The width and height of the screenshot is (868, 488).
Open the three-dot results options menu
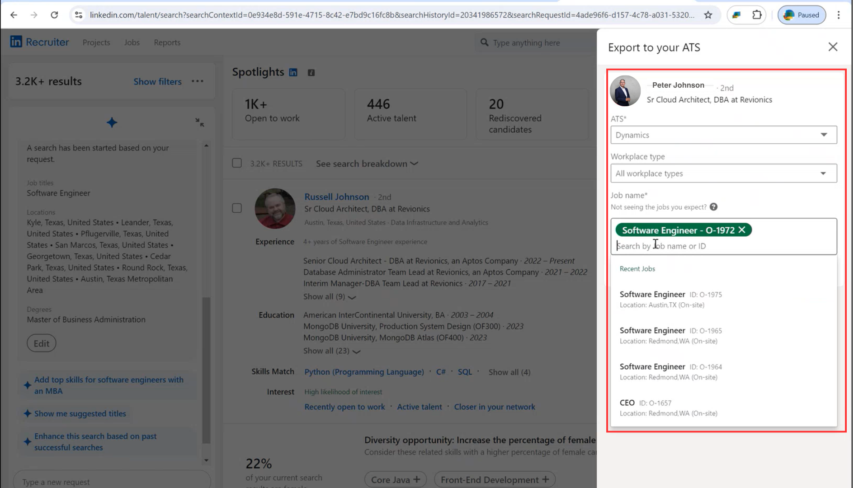coord(198,81)
